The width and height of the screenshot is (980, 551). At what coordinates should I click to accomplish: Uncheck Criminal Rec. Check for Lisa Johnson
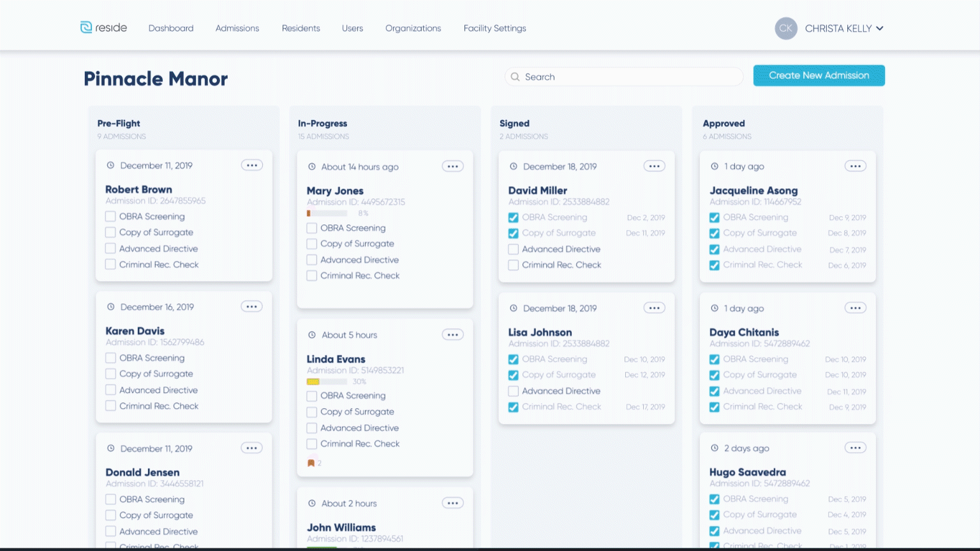[x=513, y=407]
